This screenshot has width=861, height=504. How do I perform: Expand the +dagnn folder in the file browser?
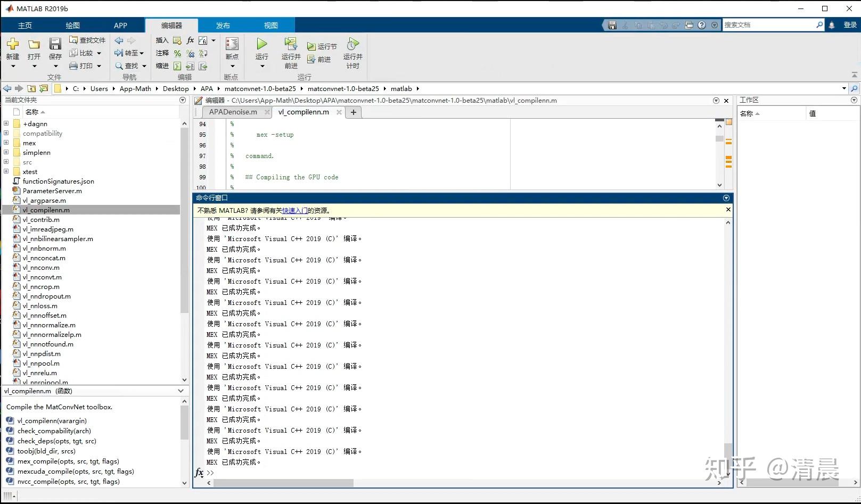[6, 123]
